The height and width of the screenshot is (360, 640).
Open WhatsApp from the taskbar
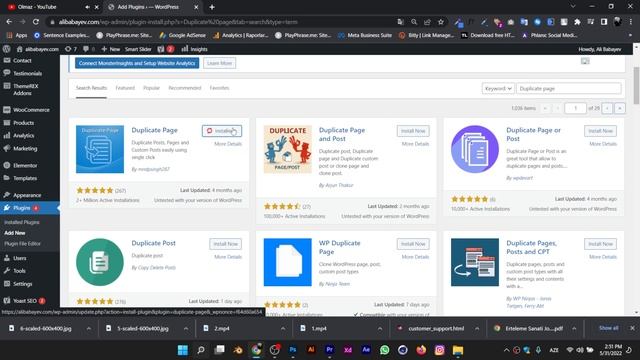click(384, 350)
